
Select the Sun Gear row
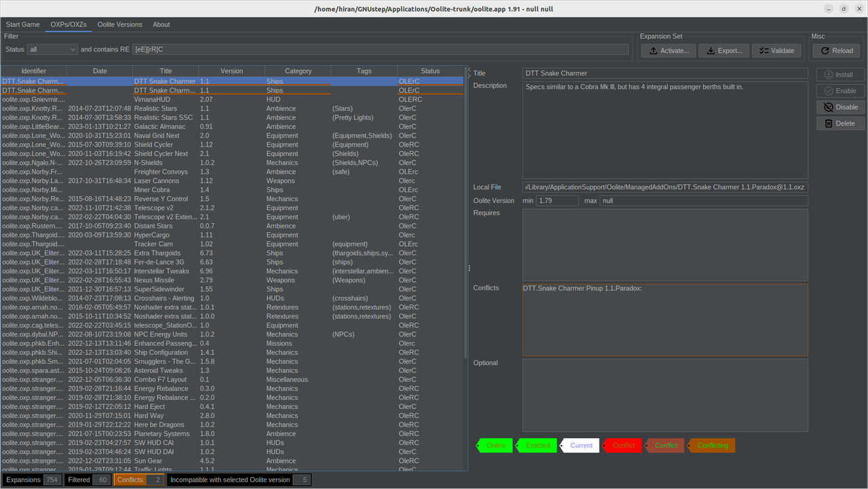click(x=232, y=461)
